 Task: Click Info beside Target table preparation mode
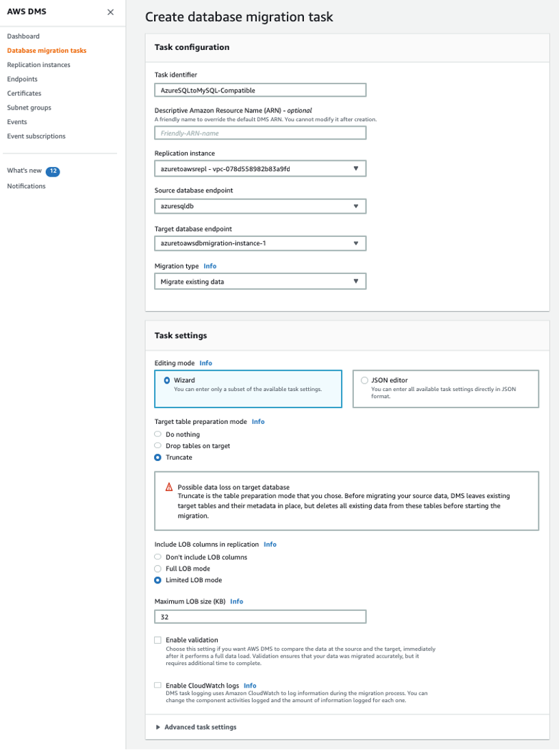[x=258, y=421]
